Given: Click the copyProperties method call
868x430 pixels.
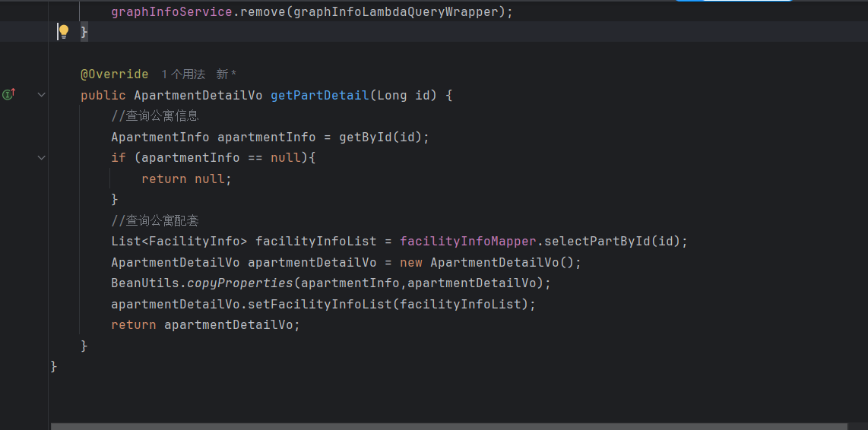Looking at the screenshot, I should pyautogui.click(x=239, y=283).
